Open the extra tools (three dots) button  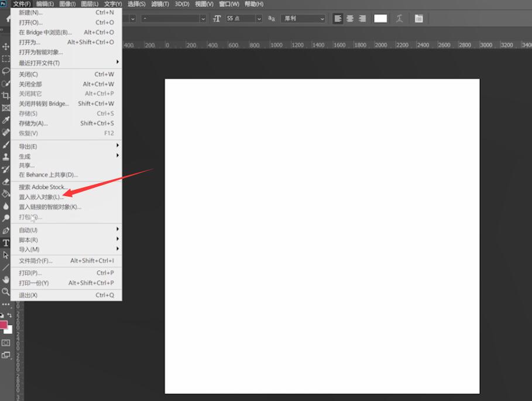(x=6, y=304)
